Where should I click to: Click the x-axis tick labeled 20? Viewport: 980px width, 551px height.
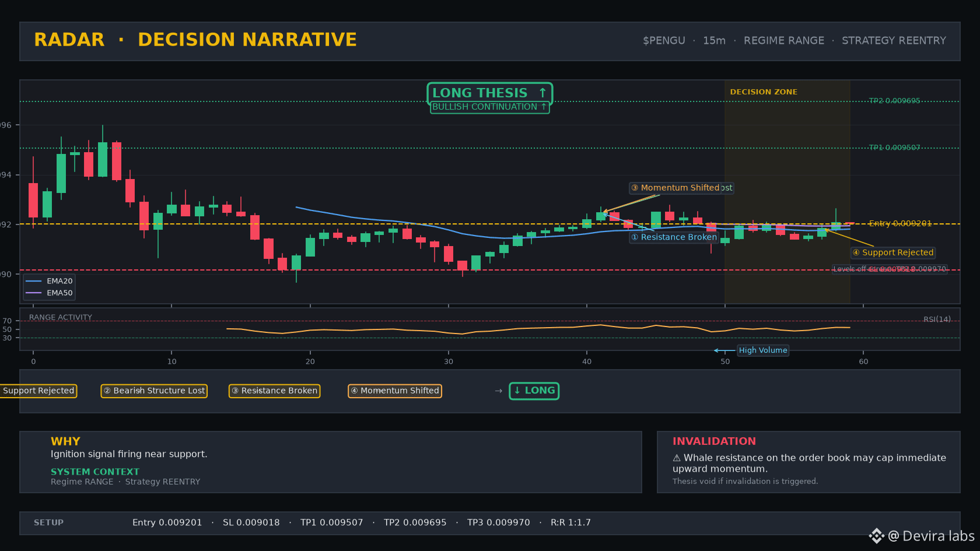click(x=310, y=362)
